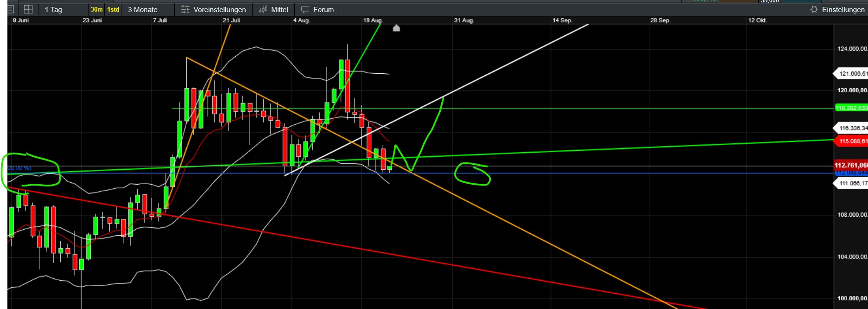This screenshot has width=868, height=309.
Task: Open Voreinstellungen presets menu
Action: [214, 9]
